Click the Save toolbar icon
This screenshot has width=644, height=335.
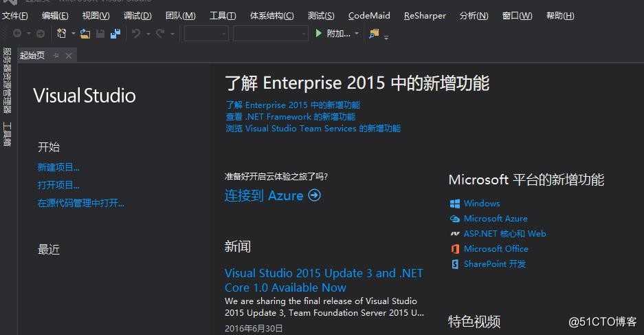click(100, 33)
